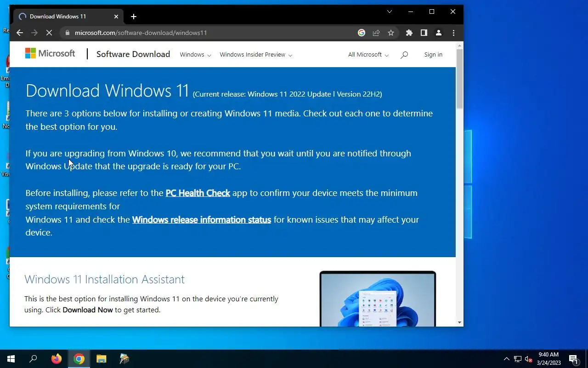Stop loading the page button
The image size is (588, 368).
(49, 33)
